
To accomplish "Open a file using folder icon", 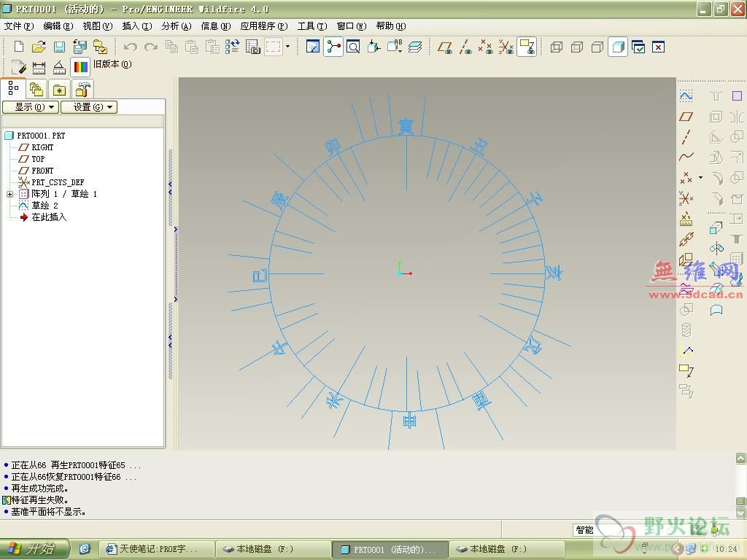I will [x=39, y=47].
